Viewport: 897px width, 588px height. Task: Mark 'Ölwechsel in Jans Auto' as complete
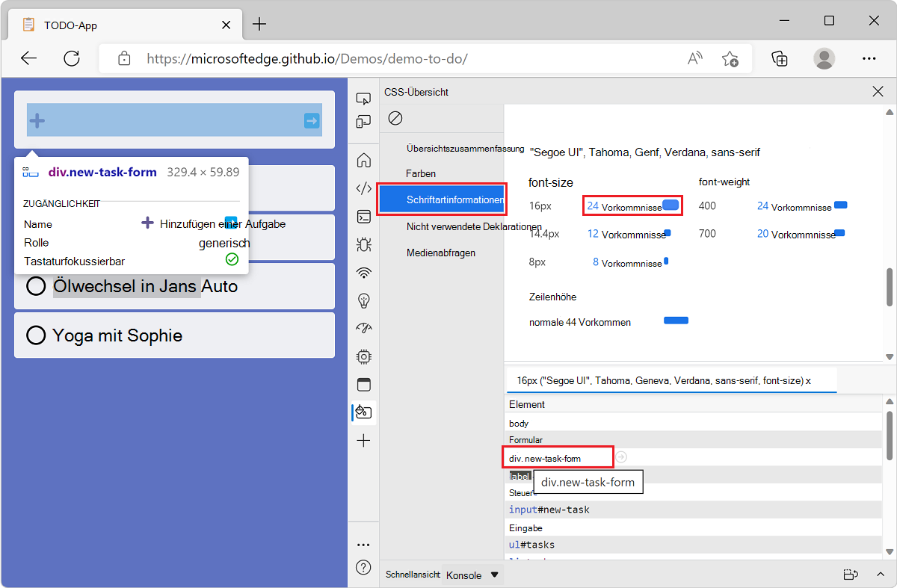tap(36, 286)
